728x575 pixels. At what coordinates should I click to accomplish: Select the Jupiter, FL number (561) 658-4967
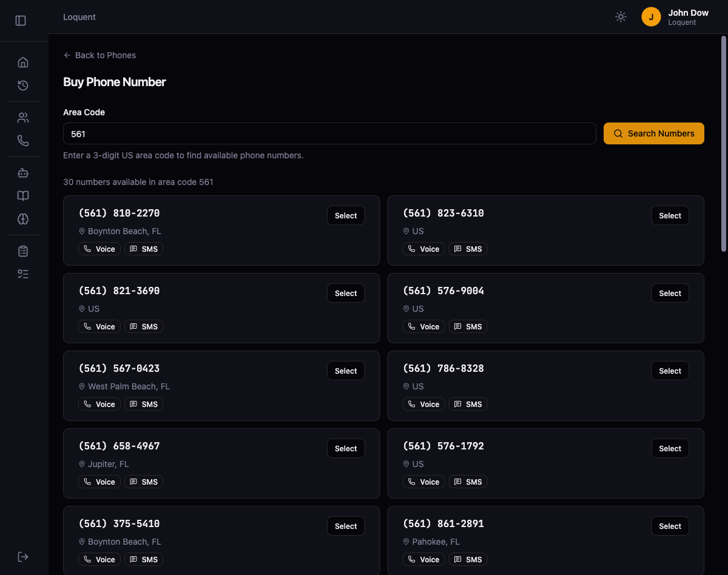(x=346, y=449)
